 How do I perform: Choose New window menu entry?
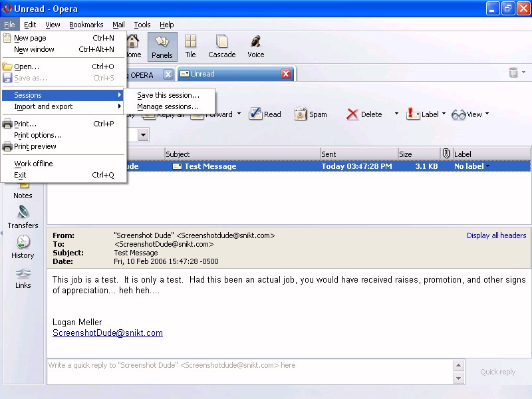coord(64,49)
